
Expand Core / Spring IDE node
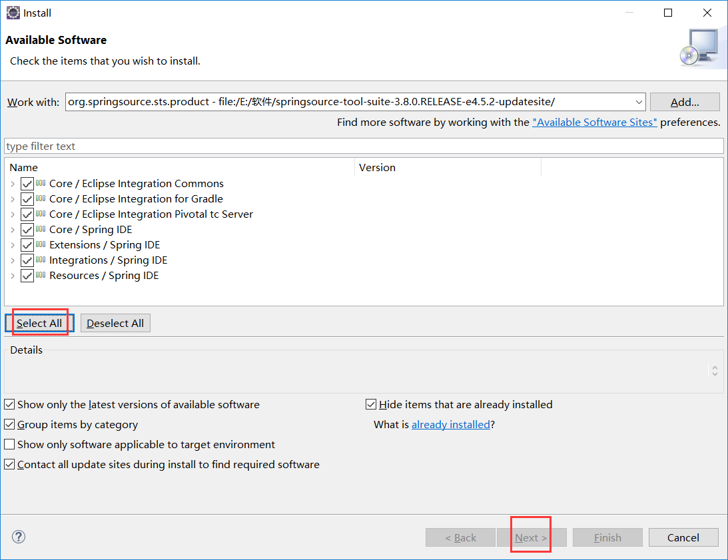tap(13, 230)
